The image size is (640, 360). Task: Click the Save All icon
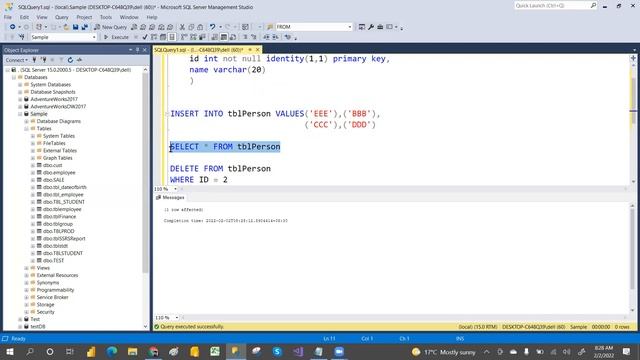coord(84,27)
